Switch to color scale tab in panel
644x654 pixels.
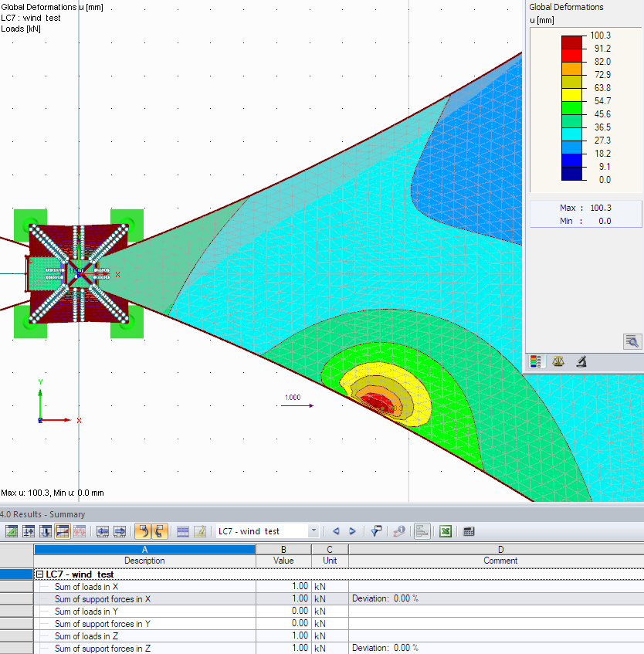[x=536, y=361]
